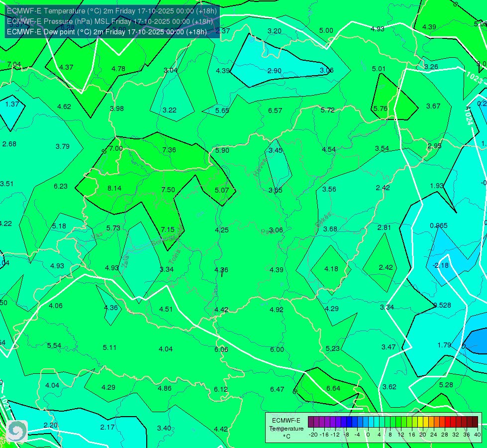Click the 5.72 temperature value
Viewport: 487px width, 448px height.
pyautogui.click(x=327, y=110)
